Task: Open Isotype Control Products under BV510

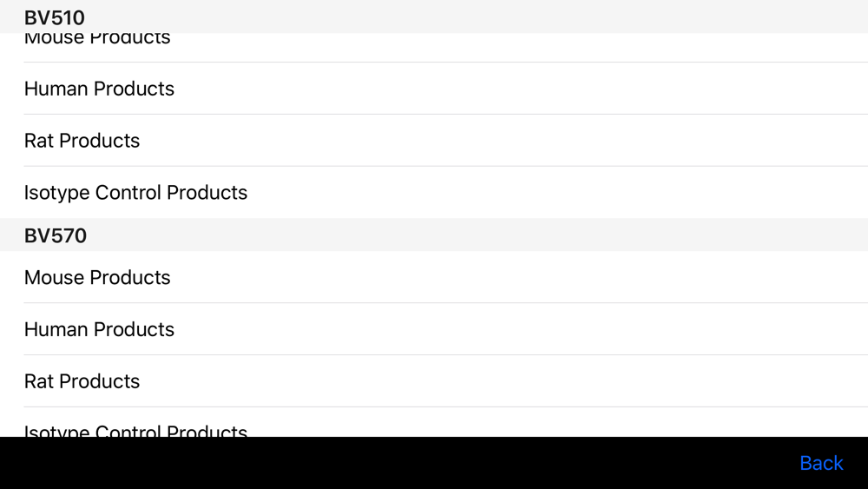Action: pos(434,192)
